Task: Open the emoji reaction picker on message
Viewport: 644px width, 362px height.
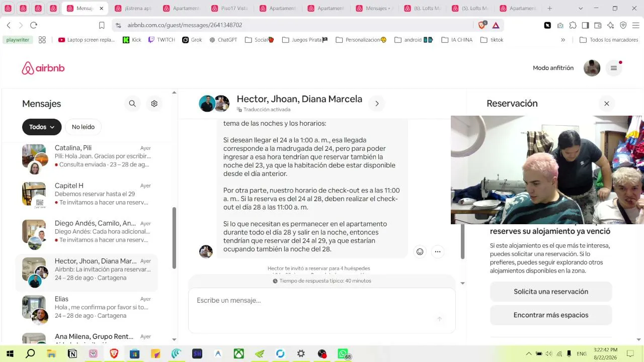Action: click(420, 252)
